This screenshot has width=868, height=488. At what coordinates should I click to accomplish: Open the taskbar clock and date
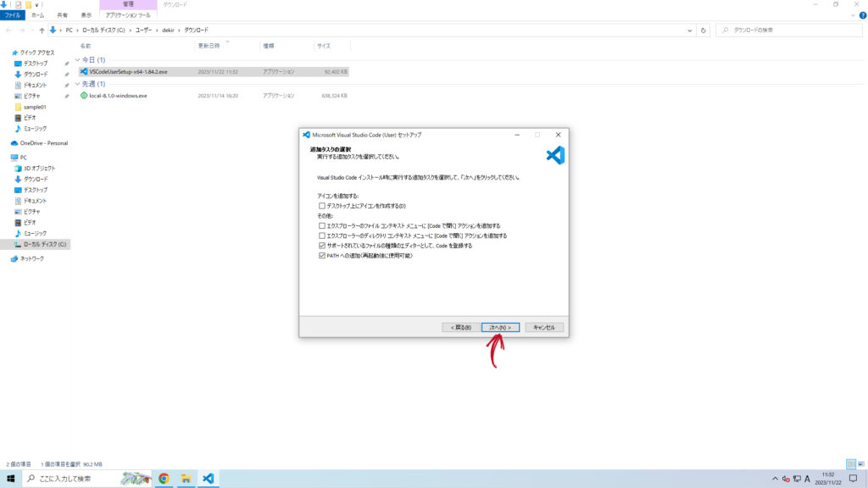pos(828,479)
